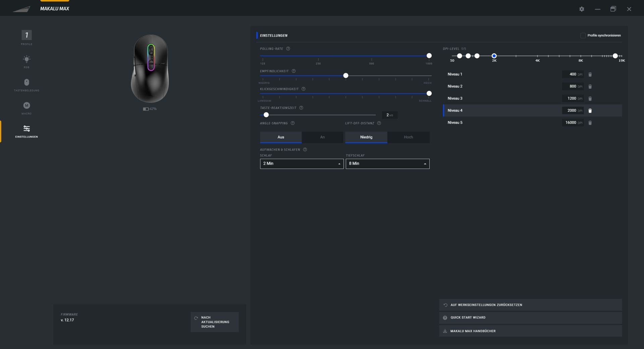The width and height of the screenshot is (644, 349).
Task: Select the Niveau 5 row
Action: [x=533, y=123]
